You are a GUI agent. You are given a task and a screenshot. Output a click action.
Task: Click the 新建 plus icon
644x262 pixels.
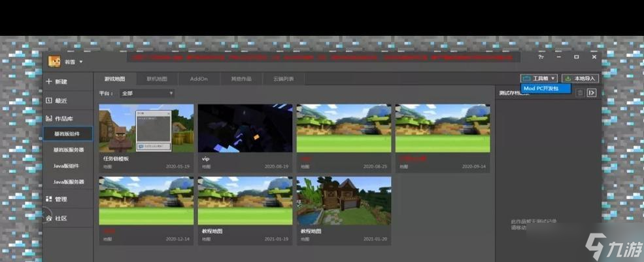49,81
